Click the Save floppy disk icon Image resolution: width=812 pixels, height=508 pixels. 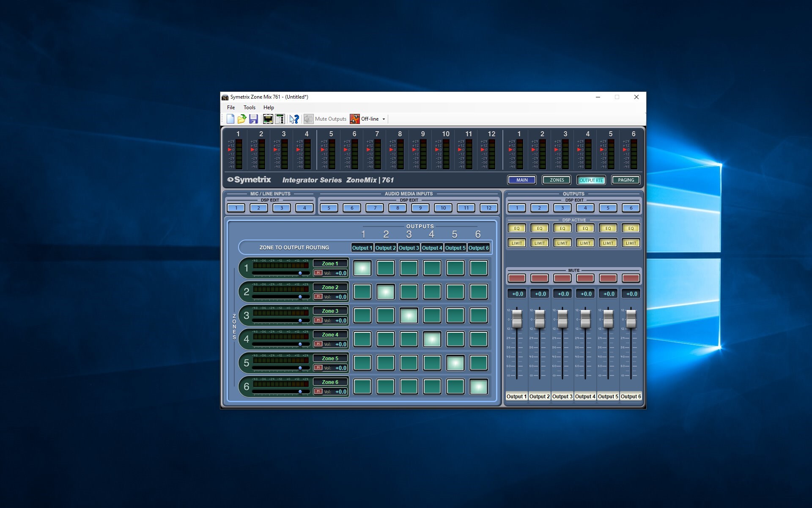point(253,119)
